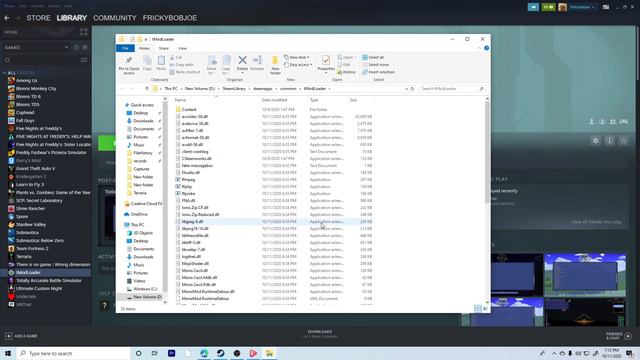Click Task View button on taskbar
Image resolution: width=640 pixels, height=360 pixels.
pyautogui.click(x=155, y=353)
